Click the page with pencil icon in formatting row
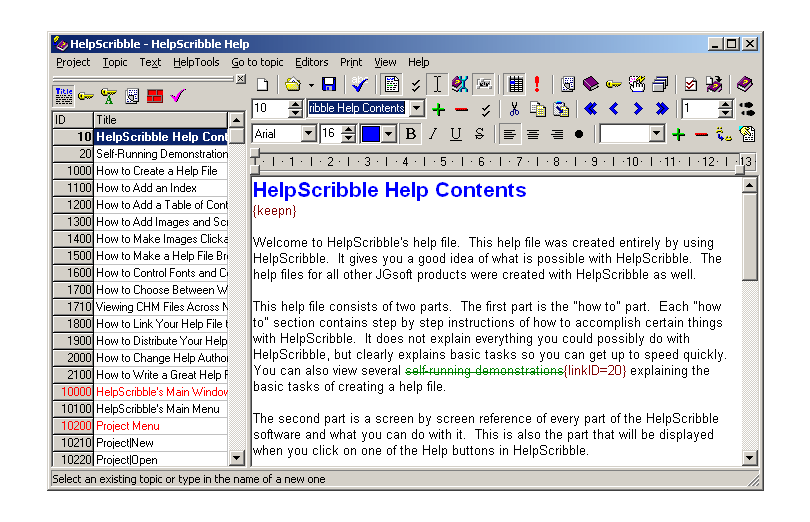810x522 pixels. pyautogui.click(x=747, y=134)
